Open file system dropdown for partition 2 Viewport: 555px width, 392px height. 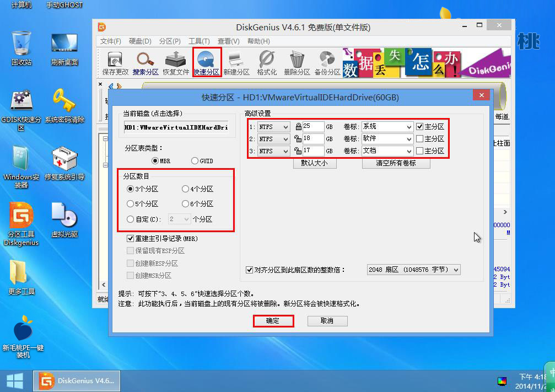click(x=274, y=139)
